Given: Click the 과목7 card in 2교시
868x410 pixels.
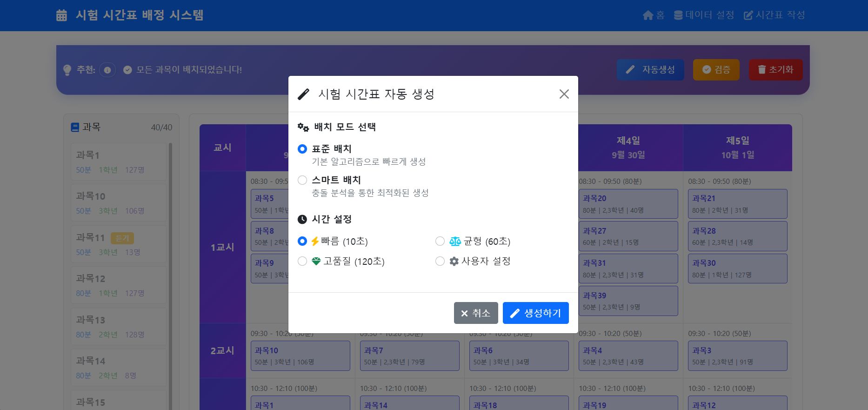Looking at the screenshot, I should point(409,356).
